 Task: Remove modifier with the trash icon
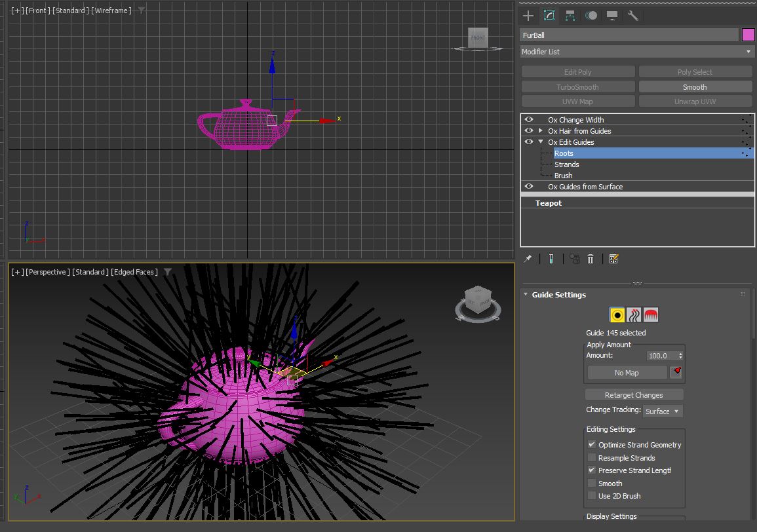591,259
